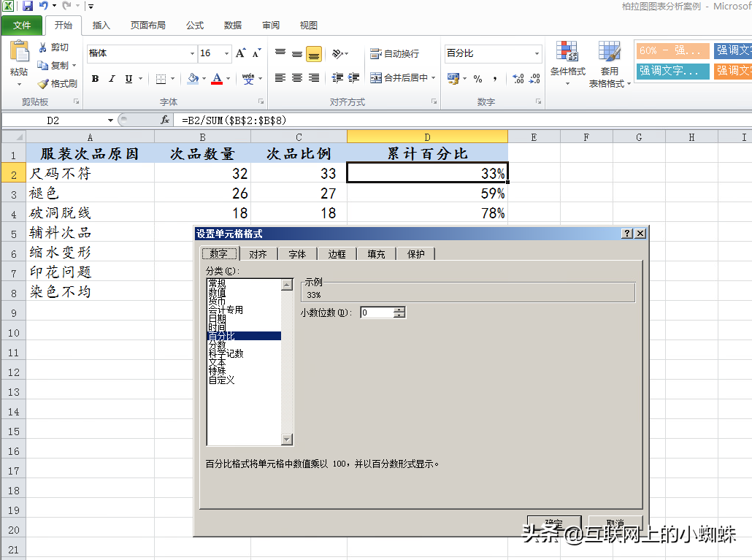Apply comma style number format
Viewport: 752px width, 560px height.
495,79
